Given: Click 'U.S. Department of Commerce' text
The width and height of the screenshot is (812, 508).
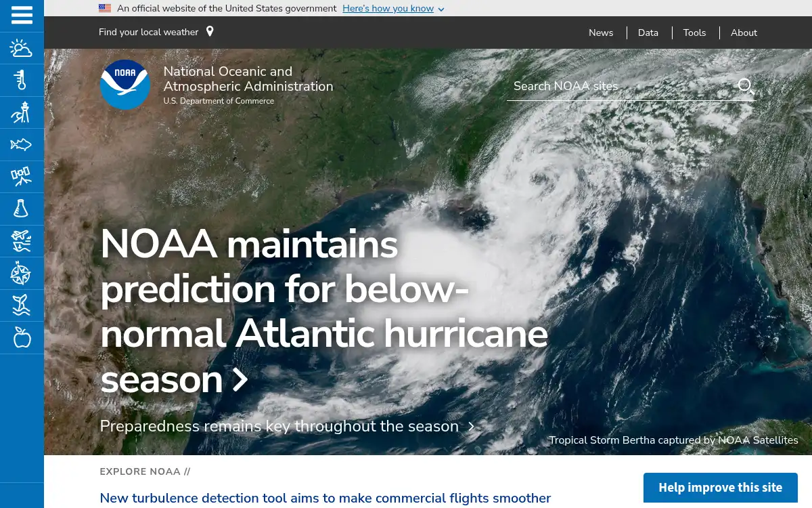Looking at the screenshot, I should (x=219, y=101).
